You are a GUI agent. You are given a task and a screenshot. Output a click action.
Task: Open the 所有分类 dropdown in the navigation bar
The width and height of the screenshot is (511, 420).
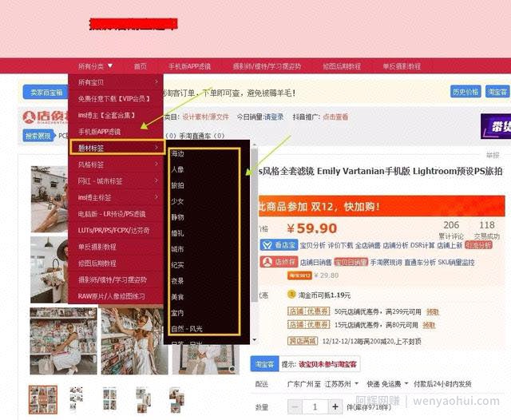click(95, 66)
